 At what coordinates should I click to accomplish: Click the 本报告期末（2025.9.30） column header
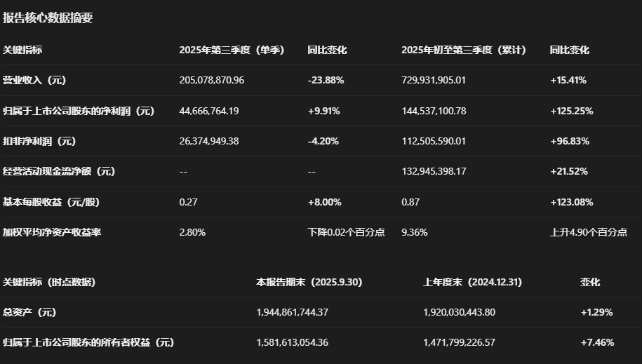tap(309, 282)
